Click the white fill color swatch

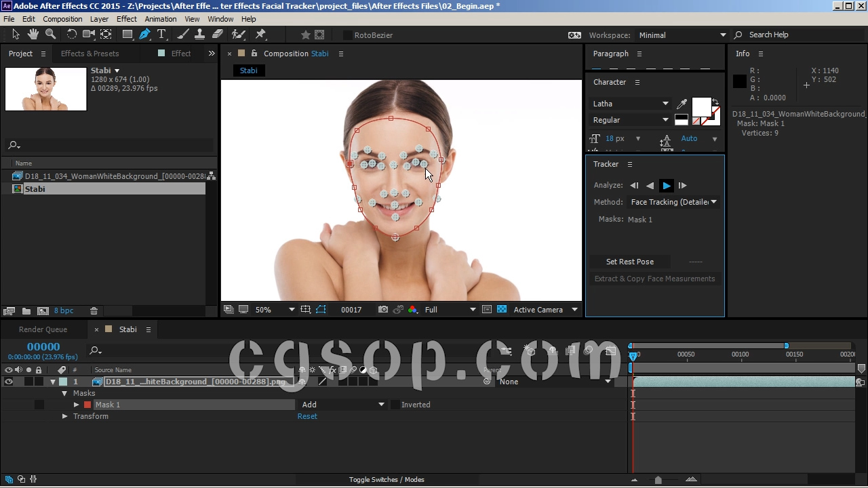[x=701, y=107]
